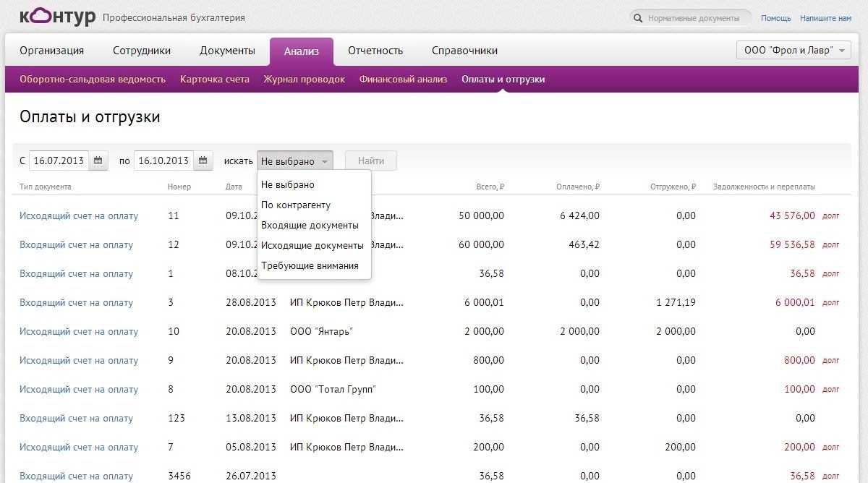
Task: Open the Журнал проводок subtab
Action: pyautogui.click(x=304, y=80)
